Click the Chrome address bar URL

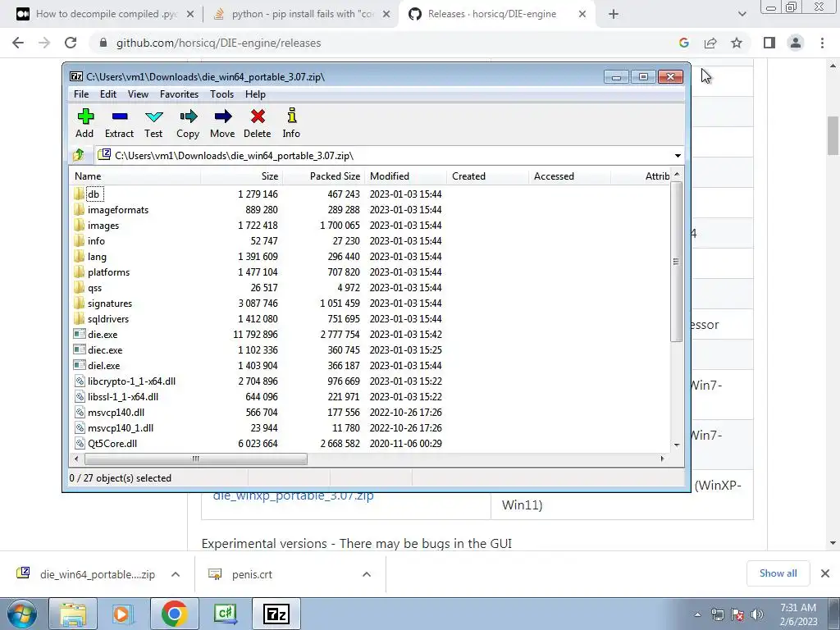click(x=218, y=43)
